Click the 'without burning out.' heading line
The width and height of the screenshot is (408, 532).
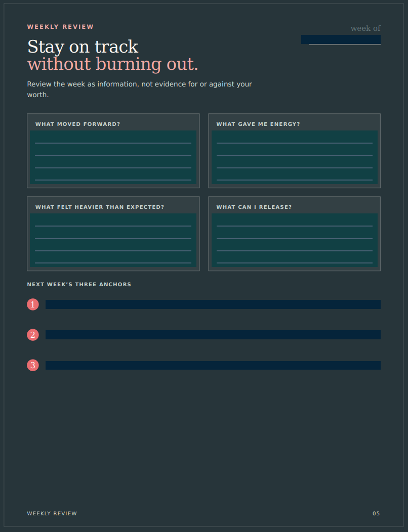click(x=113, y=64)
